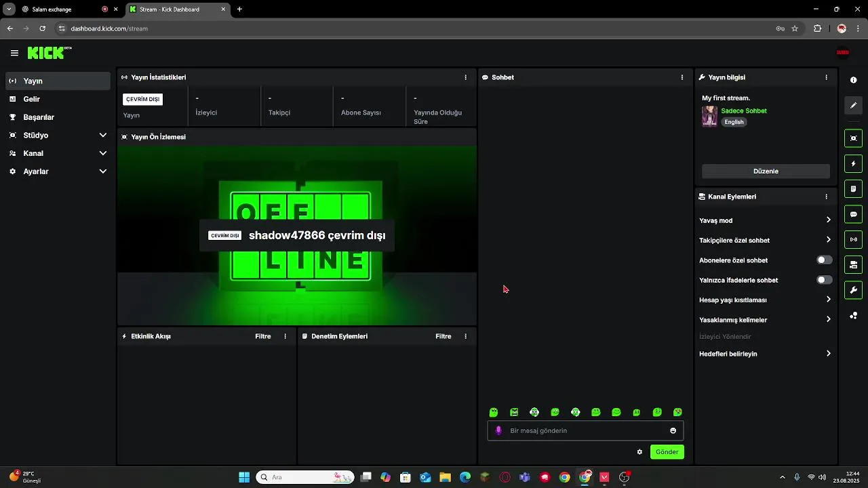This screenshot has height=488, width=868.
Task: Open the Windows Start menu
Action: (x=244, y=477)
